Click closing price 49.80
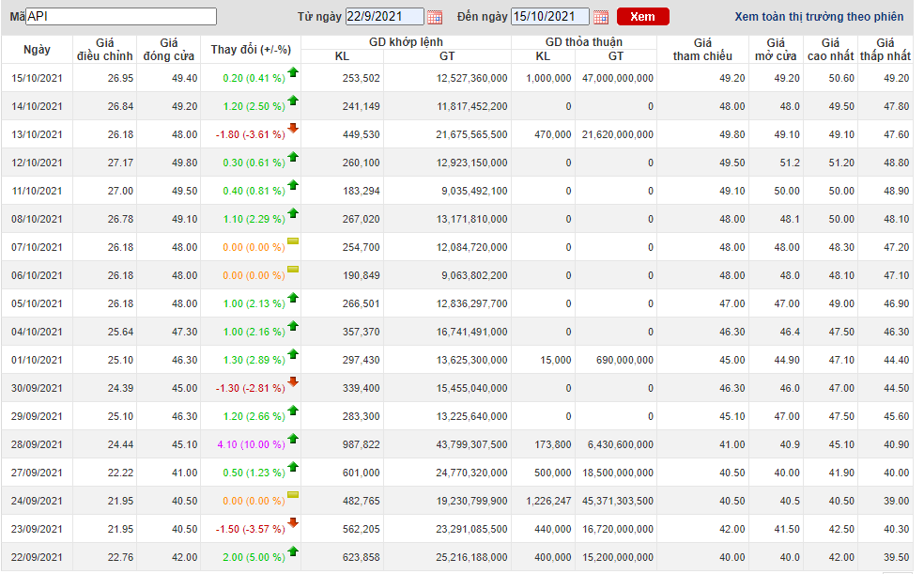The image size is (924, 574). [x=184, y=163]
